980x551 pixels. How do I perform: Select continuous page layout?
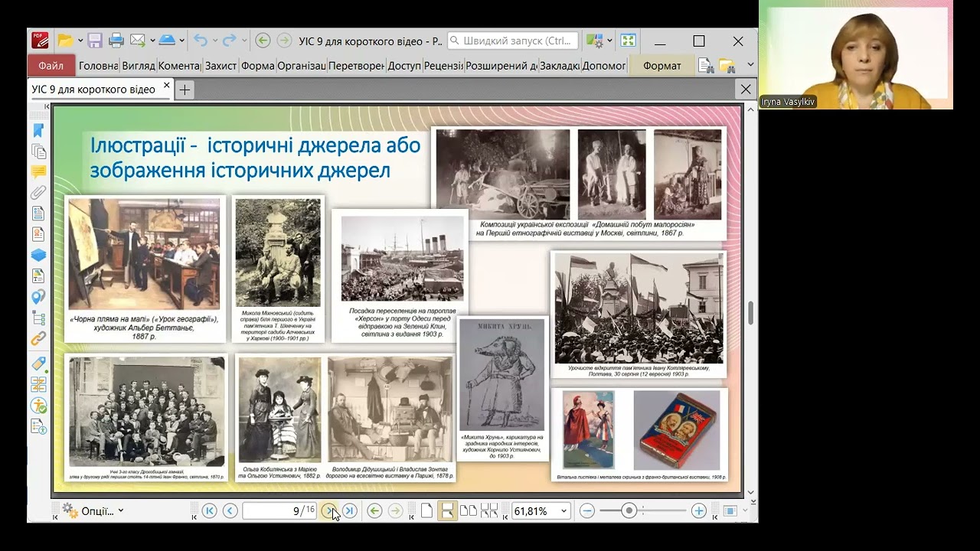(x=448, y=511)
